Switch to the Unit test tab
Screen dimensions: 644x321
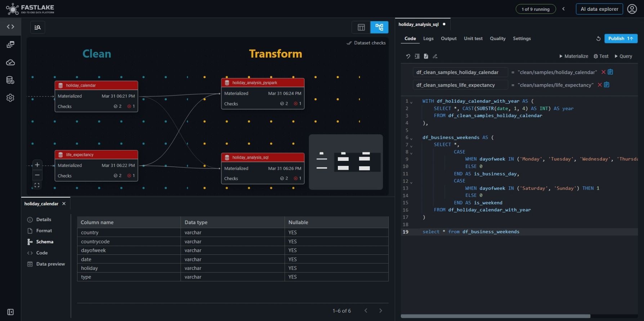tap(473, 39)
